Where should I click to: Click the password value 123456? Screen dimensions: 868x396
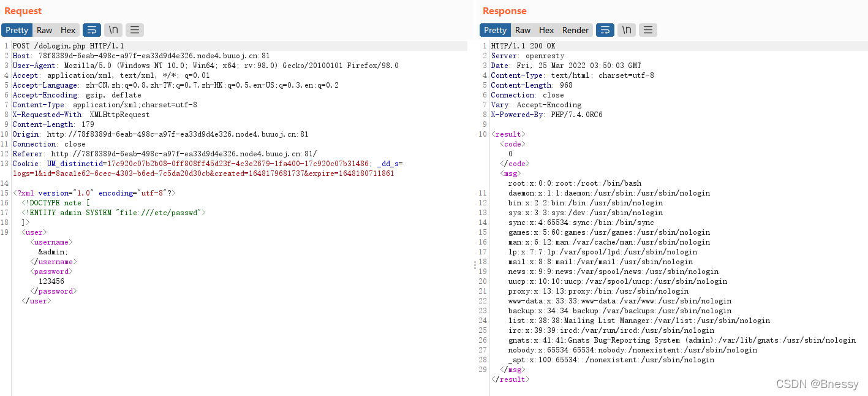[51, 281]
